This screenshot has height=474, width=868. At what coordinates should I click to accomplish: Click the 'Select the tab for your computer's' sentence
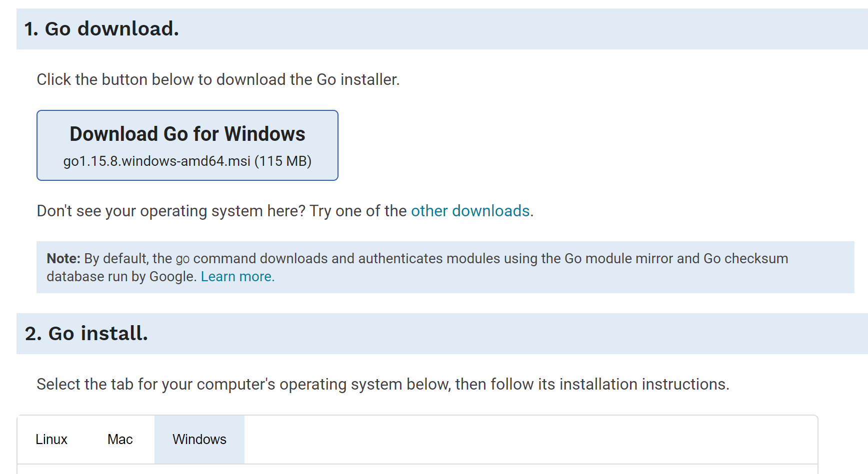pos(383,384)
